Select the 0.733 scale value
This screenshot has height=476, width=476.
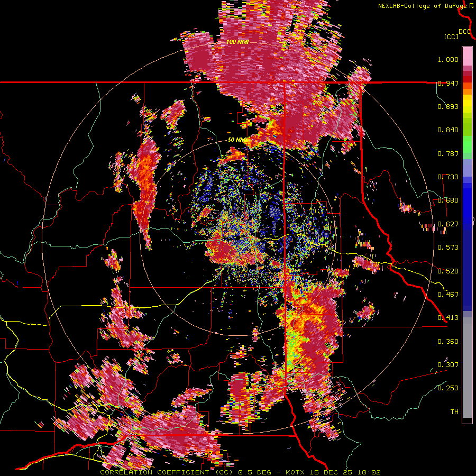(x=448, y=177)
